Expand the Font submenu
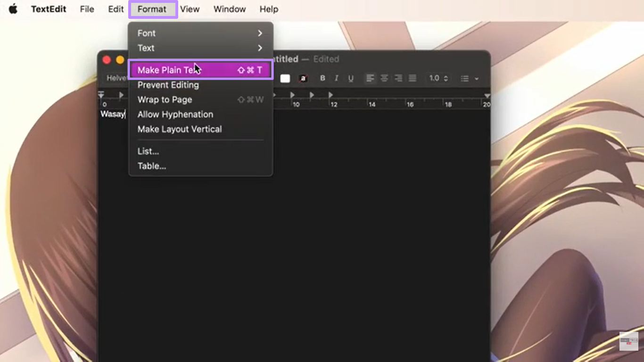This screenshot has height=362, width=644. tap(146, 33)
